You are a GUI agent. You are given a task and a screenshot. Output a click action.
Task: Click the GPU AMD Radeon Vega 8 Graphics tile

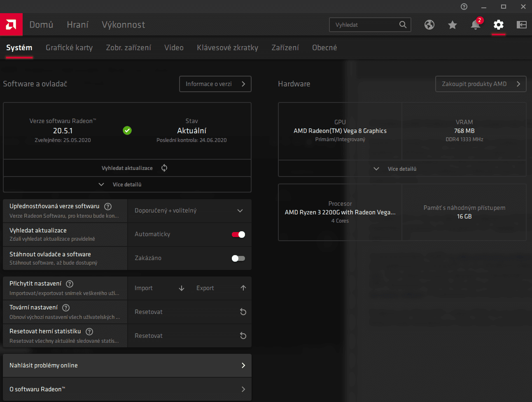[340, 131]
